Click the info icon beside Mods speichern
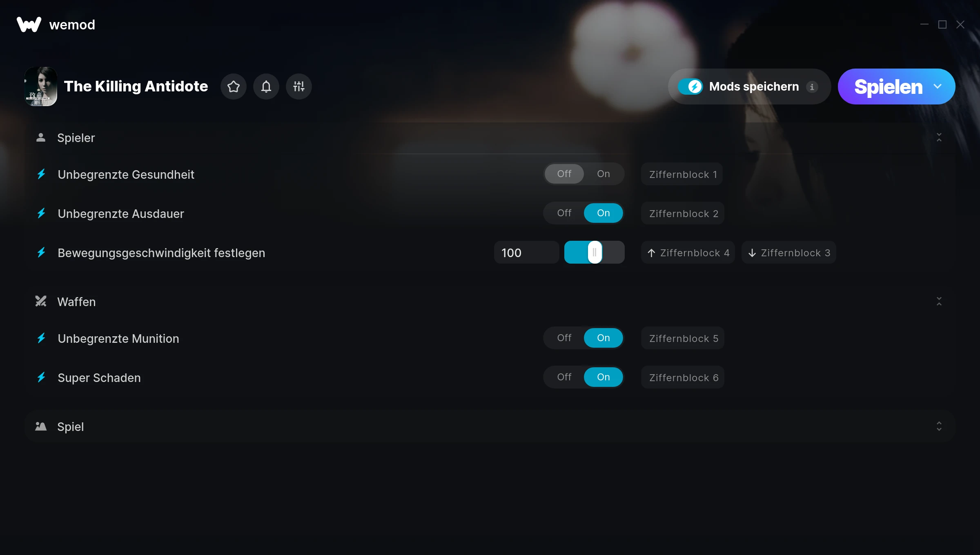The image size is (980, 555). pos(812,87)
